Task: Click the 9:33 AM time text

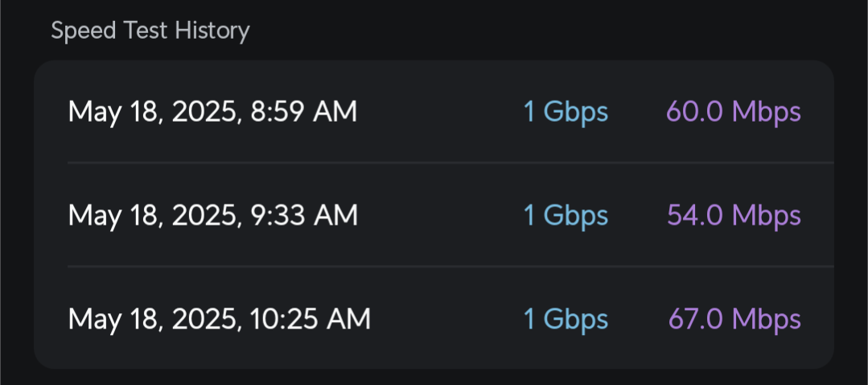Action: [x=304, y=215]
